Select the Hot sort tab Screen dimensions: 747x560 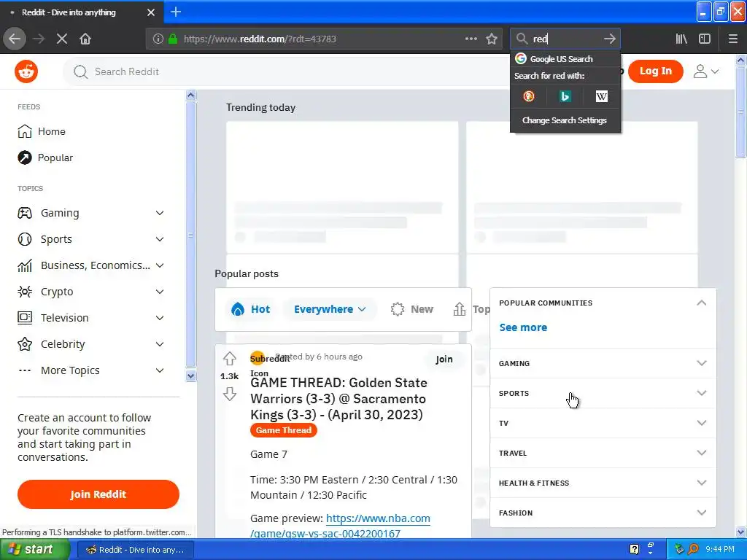(251, 309)
